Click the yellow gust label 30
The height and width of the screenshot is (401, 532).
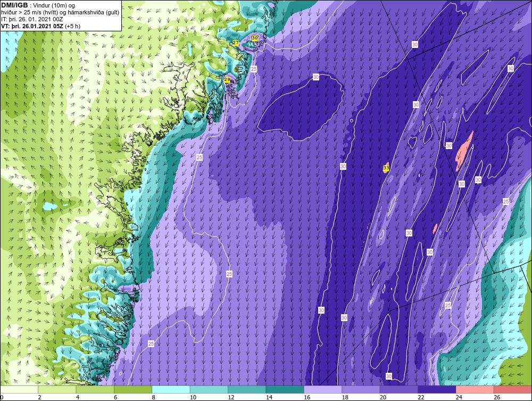click(255, 38)
